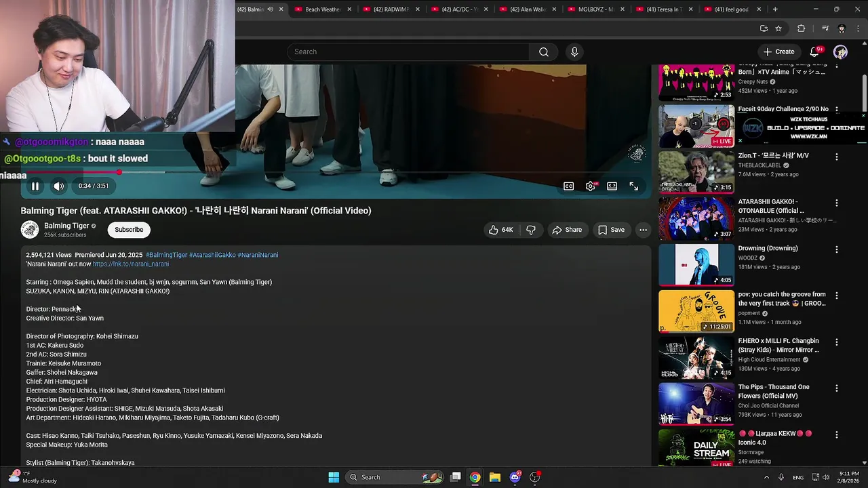Viewport: 868px width, 488px height.
Task: Open more actions menu below video
Action: 643,230
